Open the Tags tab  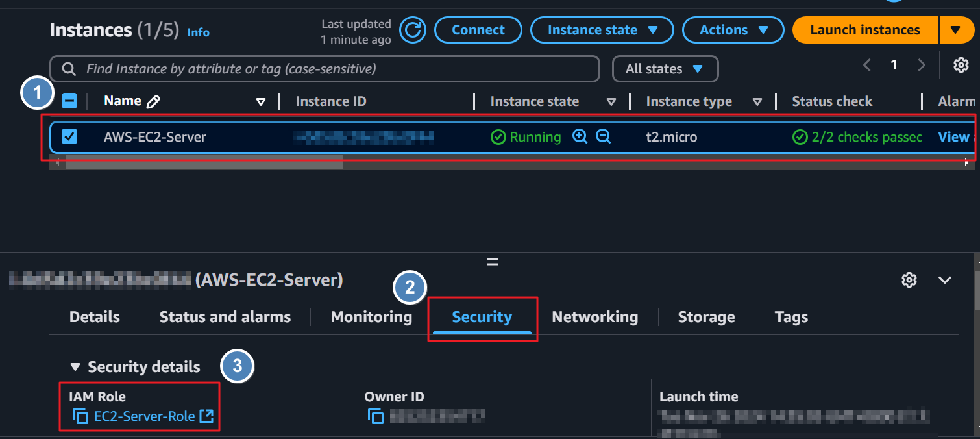pos(791,317)
